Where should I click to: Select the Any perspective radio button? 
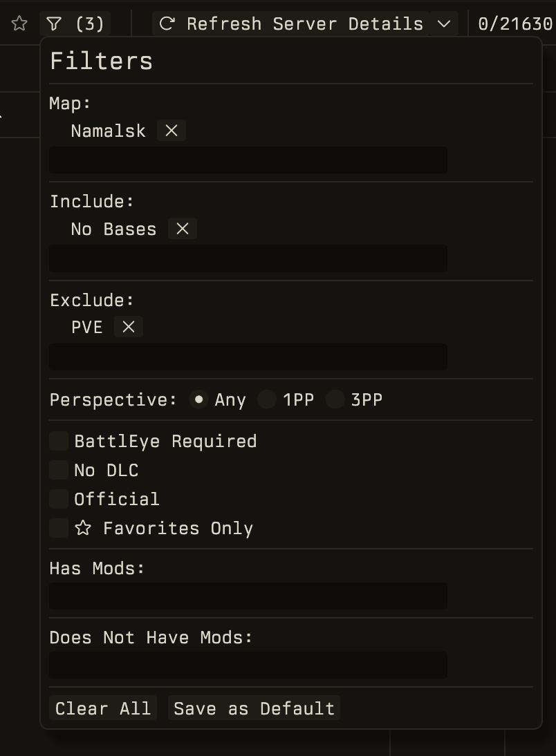[x=198, y=399]
